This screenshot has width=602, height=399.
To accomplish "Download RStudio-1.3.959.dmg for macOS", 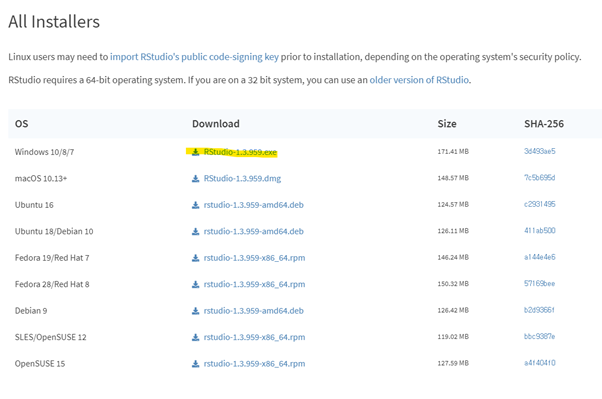I will tap(242, 179).
